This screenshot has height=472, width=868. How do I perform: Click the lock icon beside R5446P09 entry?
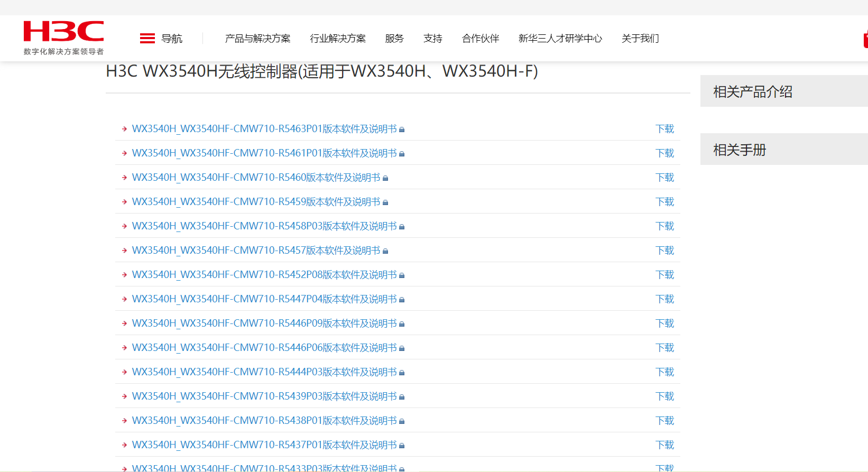point(402,324)
